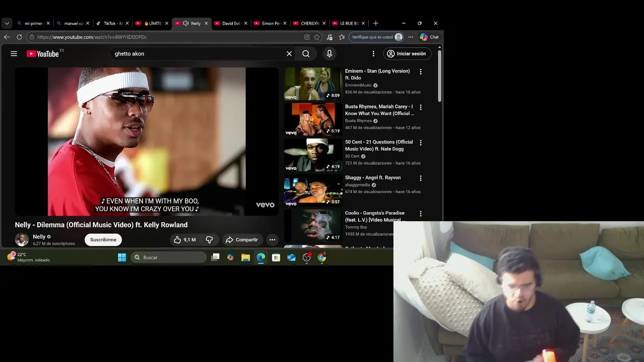Share the video via Compartir
This screenshot has width=644, height=362.
coord(242,240)
